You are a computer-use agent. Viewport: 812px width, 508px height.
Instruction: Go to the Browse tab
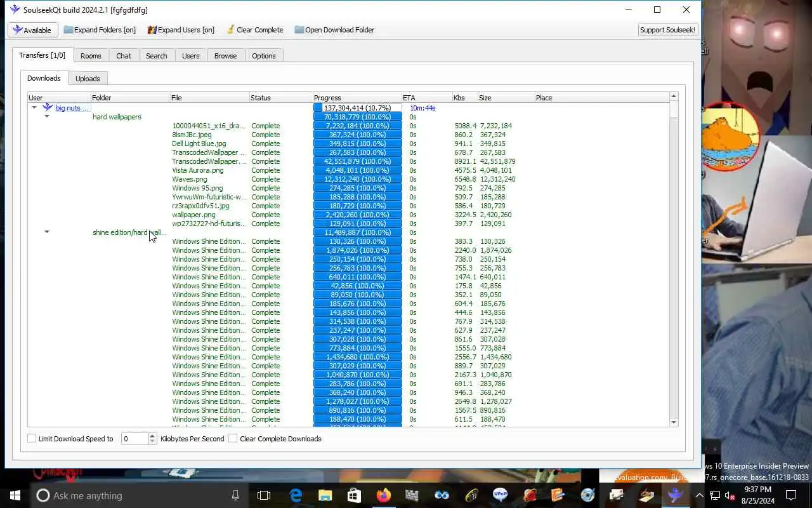coord(225,56)
